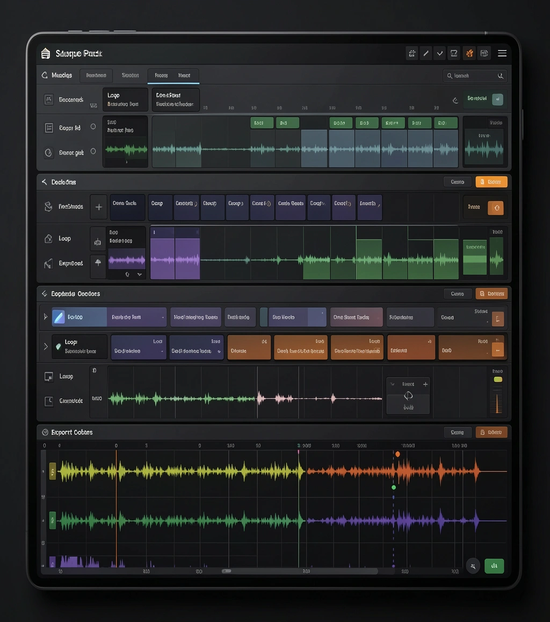Click the up-arrow button left of purple waveform thumbnail
Image resolution: width=550 pixels, height=622 pixels.
(98, 263)
